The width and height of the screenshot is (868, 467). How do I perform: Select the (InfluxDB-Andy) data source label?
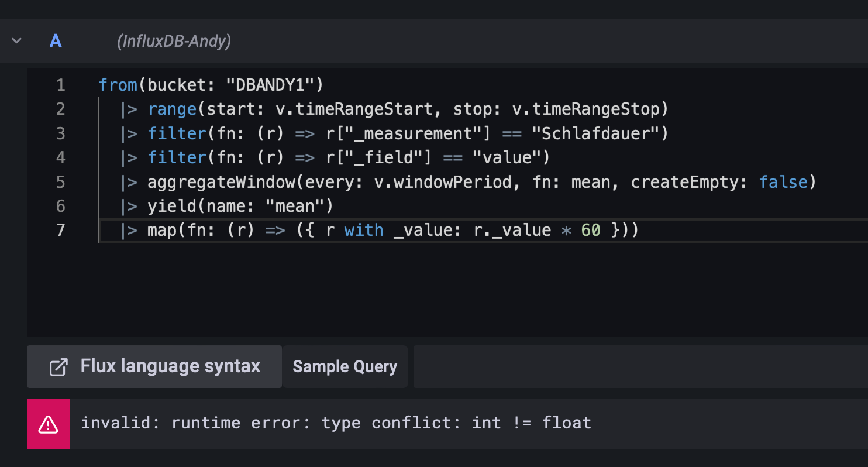coord(174,41)
